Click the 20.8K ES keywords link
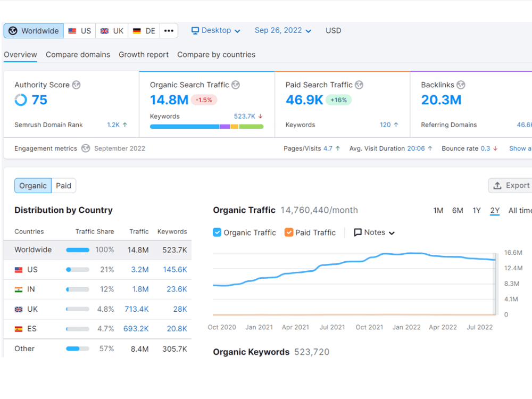Screen dimensions: 532x399 pos(177,329)
